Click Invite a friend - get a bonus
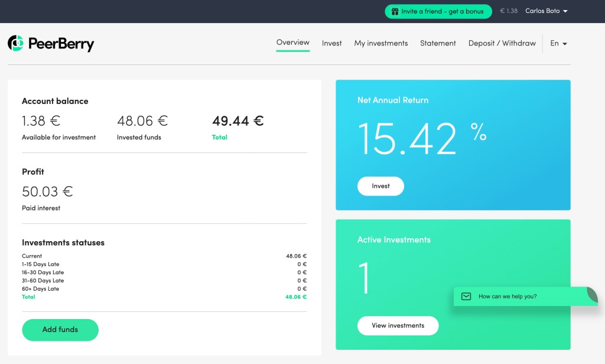 coord(438,11)
